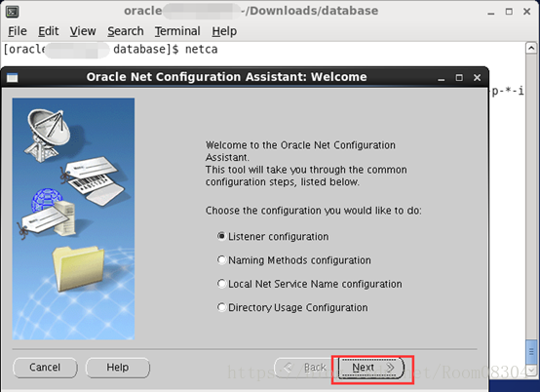
Task: Open the terminal Search menu
Action: (126, 31)
